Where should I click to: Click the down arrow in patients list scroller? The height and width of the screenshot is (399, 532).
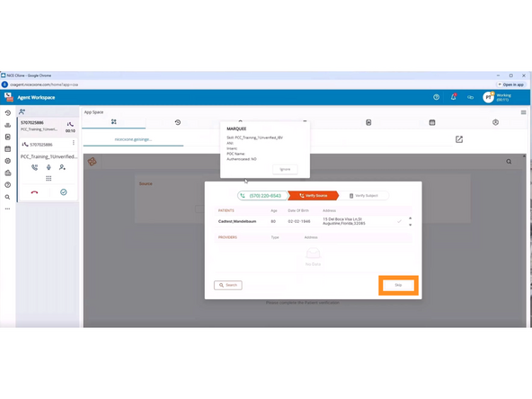(x=410, y=225)
